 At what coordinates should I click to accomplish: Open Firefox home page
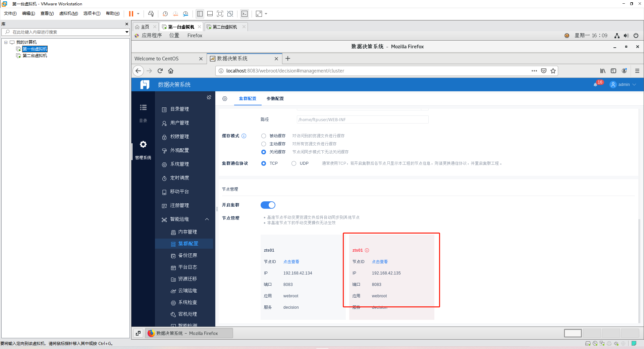tap(171, 71)
